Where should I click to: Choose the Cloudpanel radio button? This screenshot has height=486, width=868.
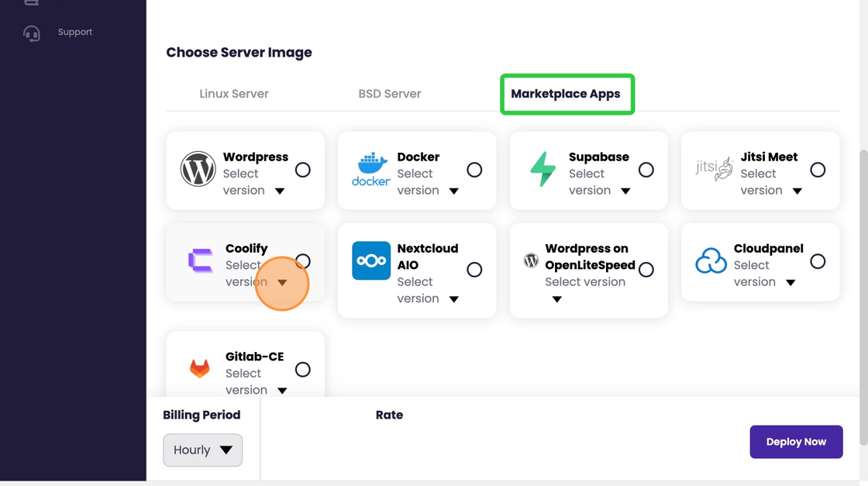click(x=818, y=261)
